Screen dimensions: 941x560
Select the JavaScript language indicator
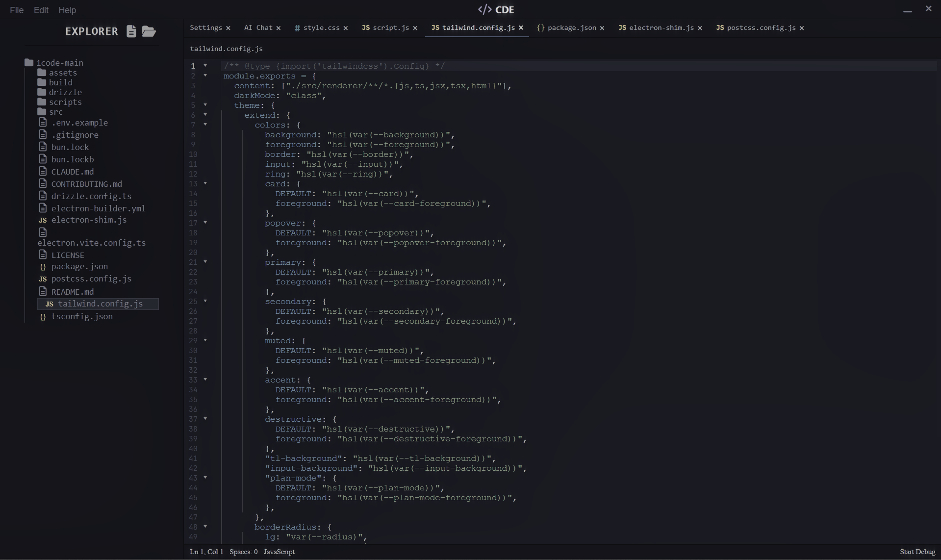coord(279,552)
